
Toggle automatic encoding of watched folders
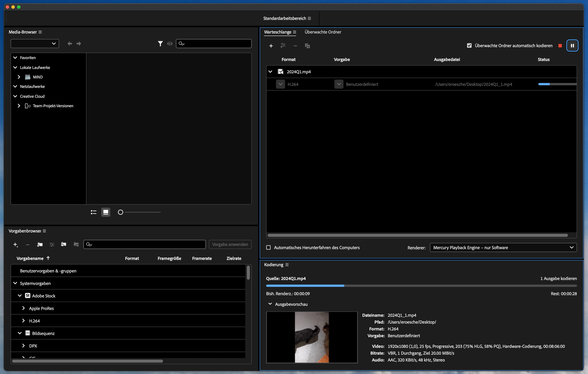[x=469, y=46]
